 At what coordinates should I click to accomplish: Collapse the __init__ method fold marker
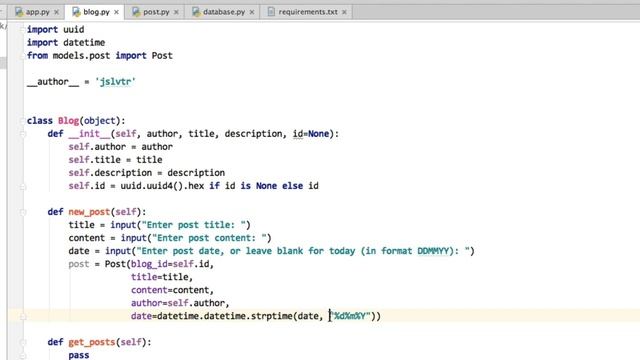pos(23,134)
